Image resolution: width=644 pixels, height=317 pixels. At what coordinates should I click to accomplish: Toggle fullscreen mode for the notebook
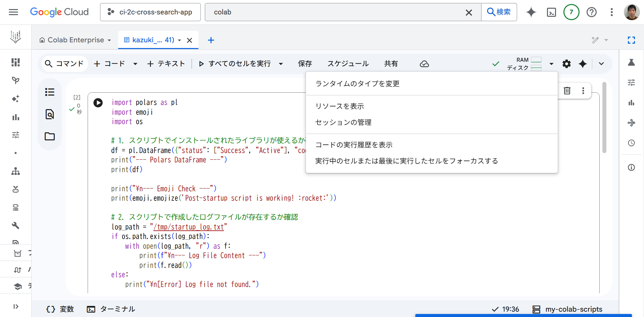pyautogui.click(x=631, y=40)
